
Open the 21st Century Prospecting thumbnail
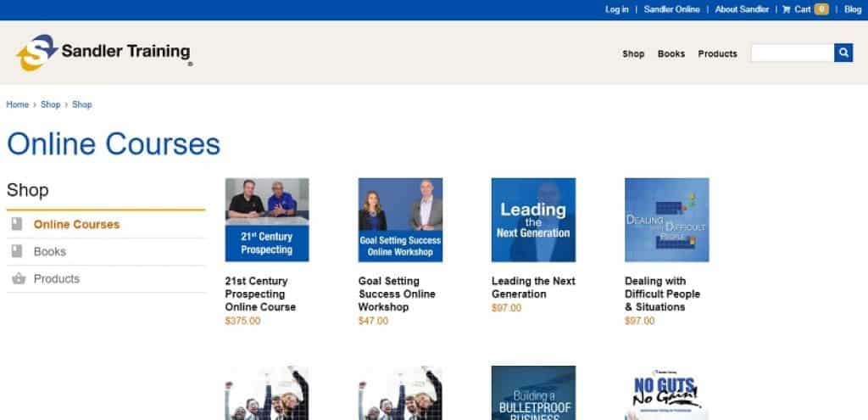(x=267, y=220)
